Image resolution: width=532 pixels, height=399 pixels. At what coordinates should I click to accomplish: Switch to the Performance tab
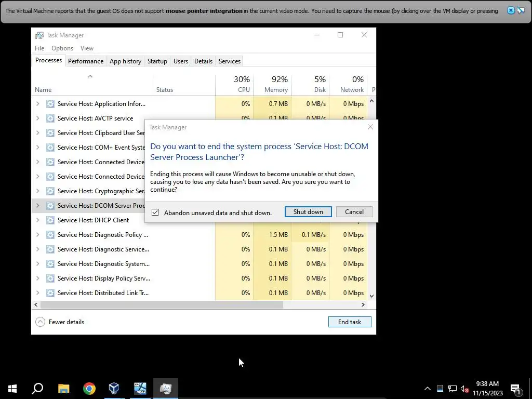86,61
